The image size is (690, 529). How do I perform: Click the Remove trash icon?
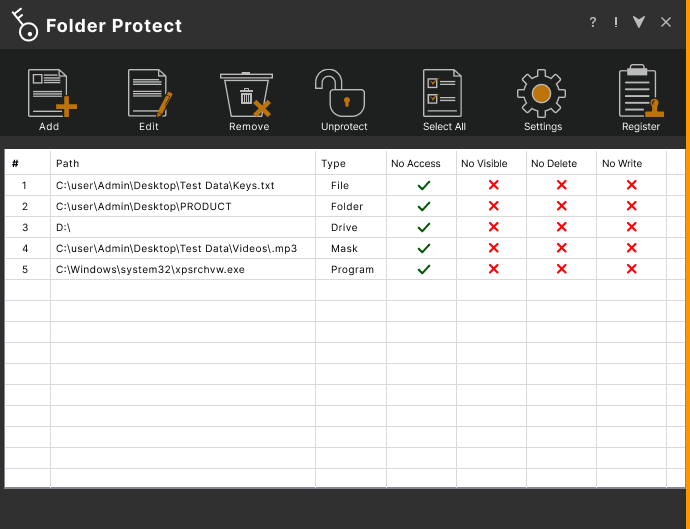tap(246, 95)
